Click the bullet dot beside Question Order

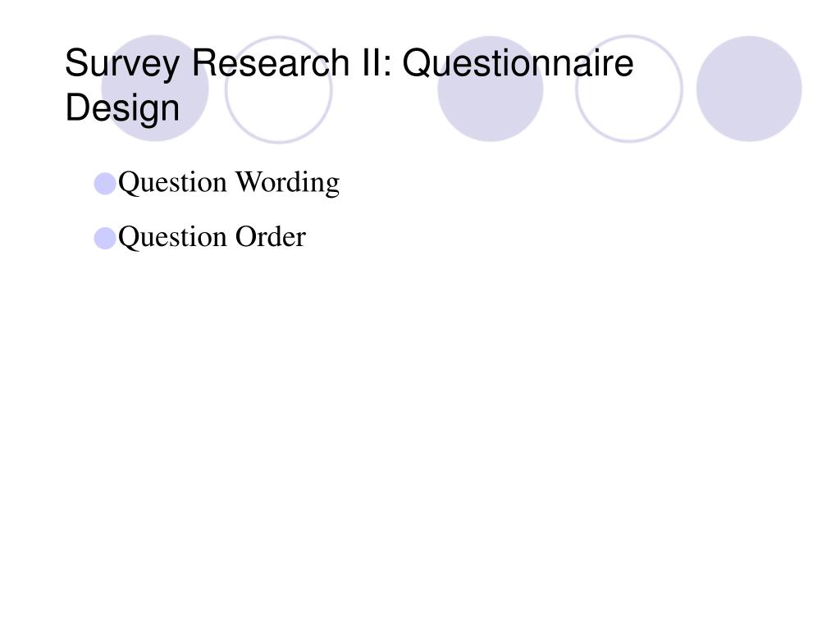click(105, 238)
